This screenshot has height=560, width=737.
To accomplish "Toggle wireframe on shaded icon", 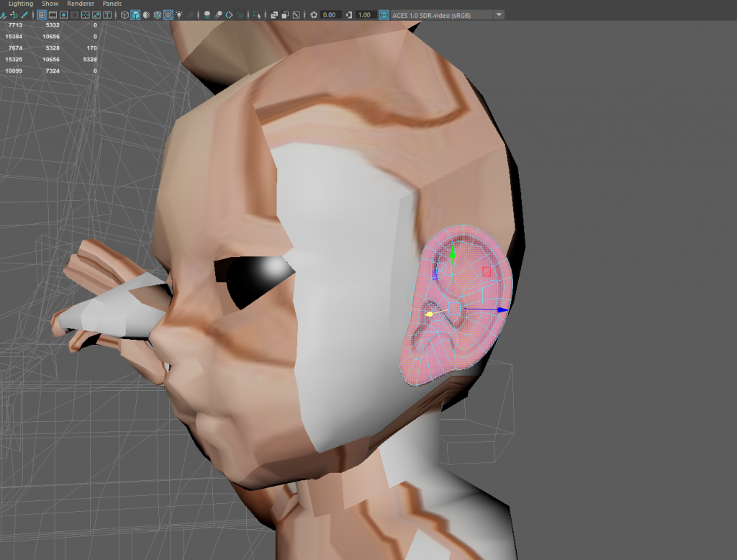I will tap(157, 14).
